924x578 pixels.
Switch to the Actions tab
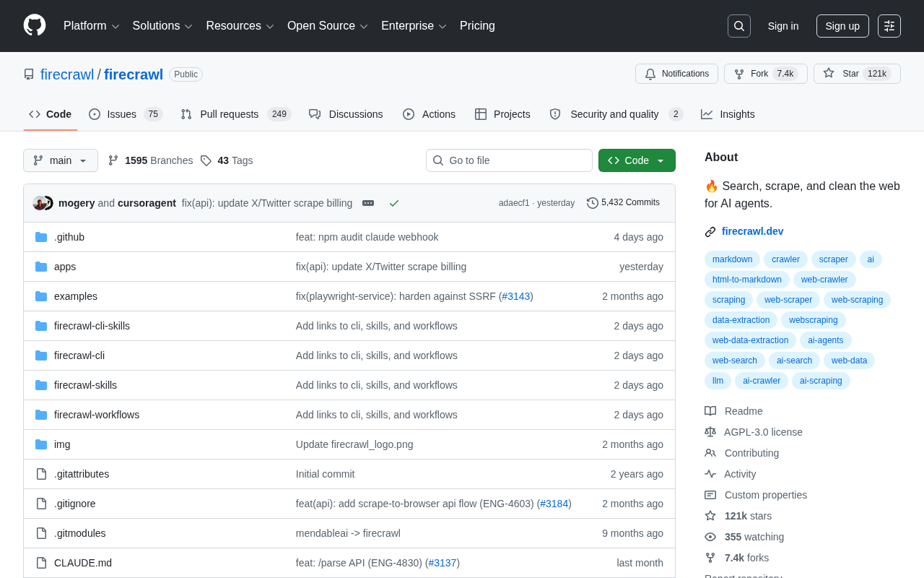point(429,114)
